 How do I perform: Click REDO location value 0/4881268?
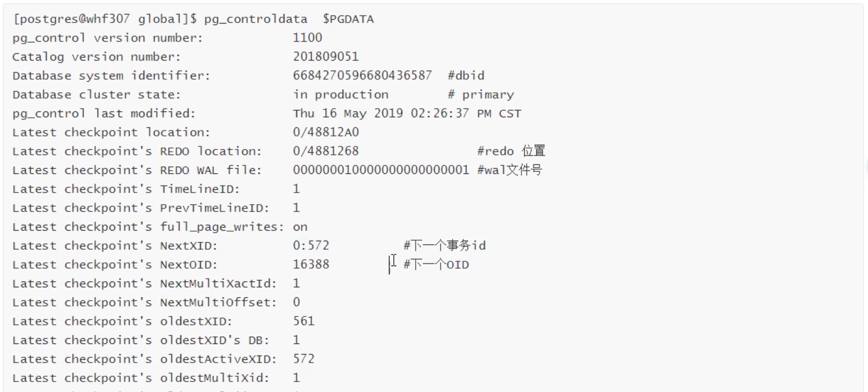[326, 151]
